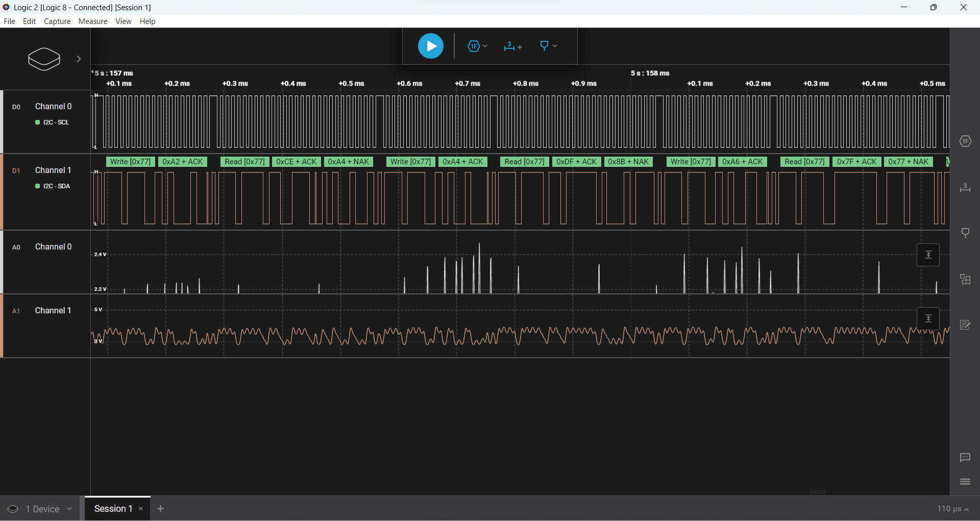Click the 2.2 V axis label
This screenshot has width=980, height=521.
pyautogui.click(x=100, y=289)
